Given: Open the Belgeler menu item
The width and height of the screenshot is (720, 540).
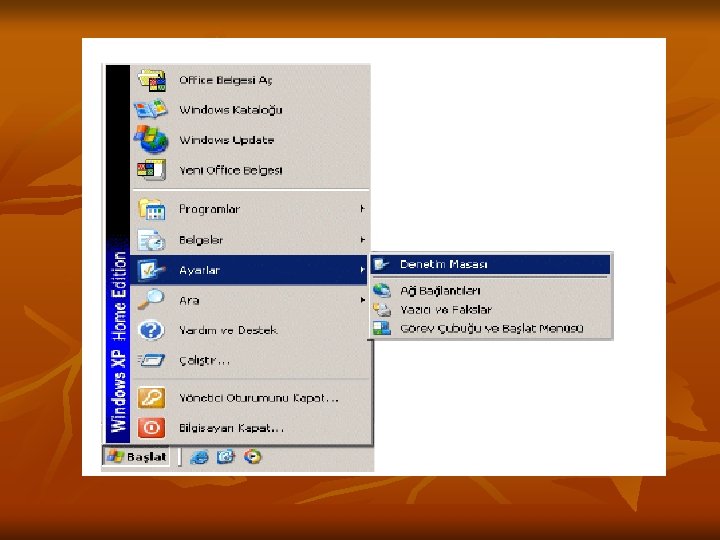Looking at the screenshot, I should click(x=251, y=240).
